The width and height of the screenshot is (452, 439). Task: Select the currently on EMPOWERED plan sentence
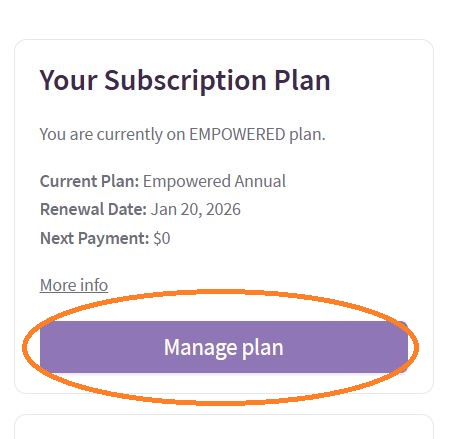pyautogui.click(x=182, y=135)
